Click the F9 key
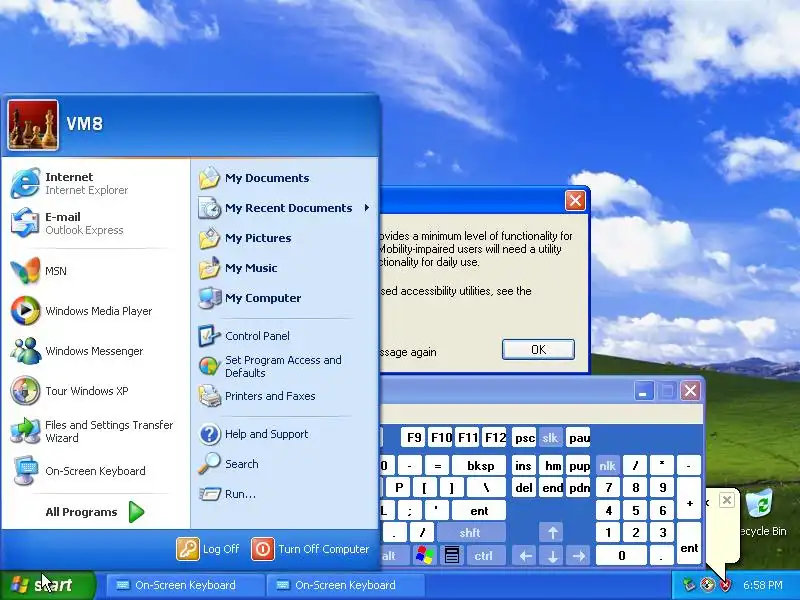The height and width of the screenshot is (600, 800). 413,438
